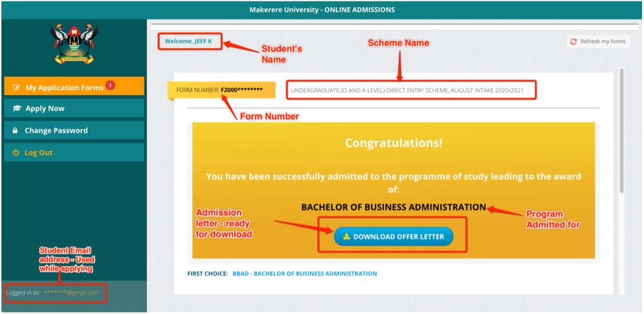644x314 pixels.
Task: Open My Application Forms menu
Action: coord(74,86)
